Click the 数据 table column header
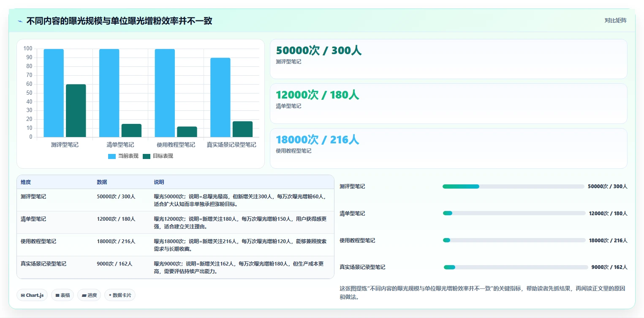The width and height of the screenshot is (644, 318). (x=102, y=182)
